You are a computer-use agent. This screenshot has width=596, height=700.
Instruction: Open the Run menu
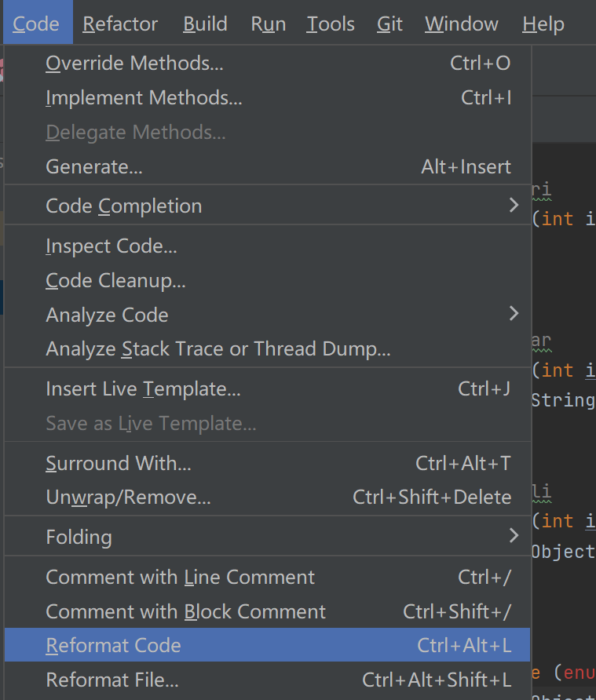coord(268,24)
